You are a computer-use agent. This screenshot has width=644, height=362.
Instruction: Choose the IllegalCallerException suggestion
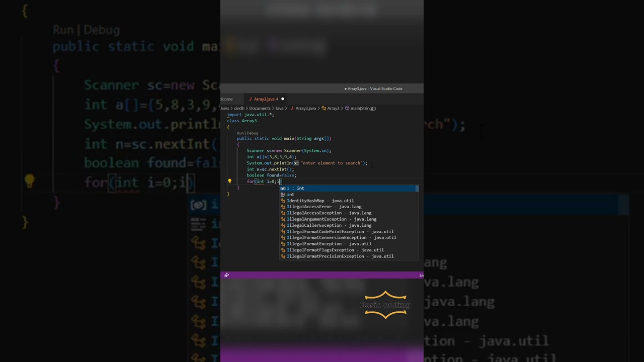tap(349, 225)
